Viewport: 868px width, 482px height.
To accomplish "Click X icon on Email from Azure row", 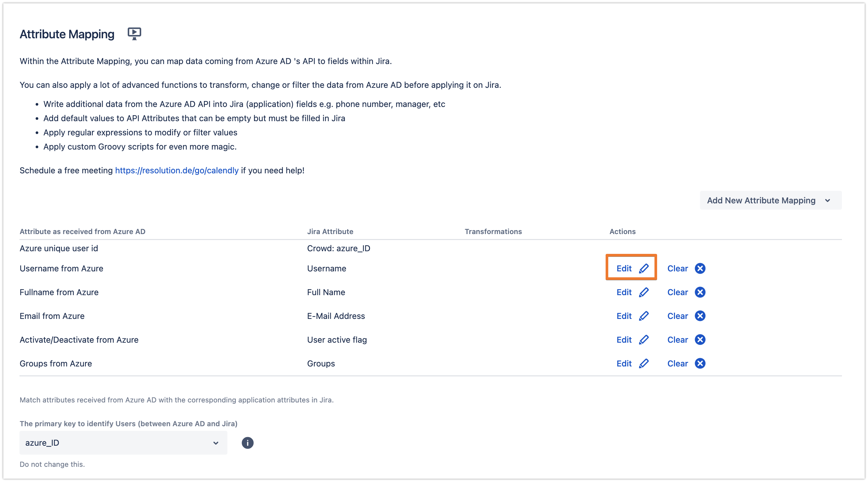I will tap(700, 316).
